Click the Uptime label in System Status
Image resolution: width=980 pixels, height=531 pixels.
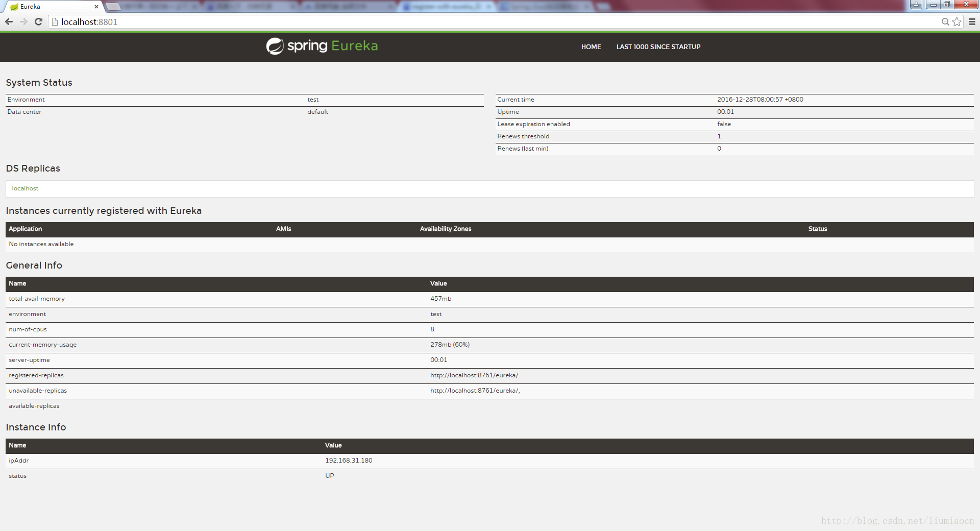pos(508,112)
